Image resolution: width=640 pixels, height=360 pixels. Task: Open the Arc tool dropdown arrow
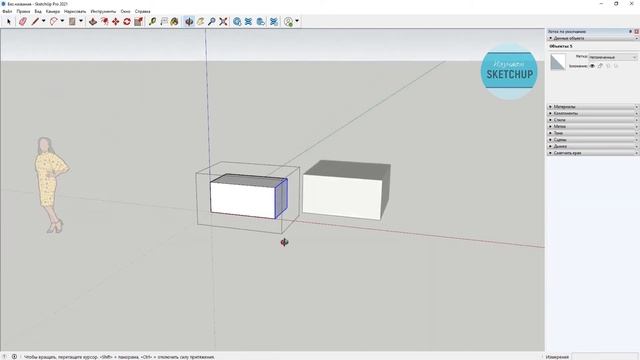coord(62,21)
